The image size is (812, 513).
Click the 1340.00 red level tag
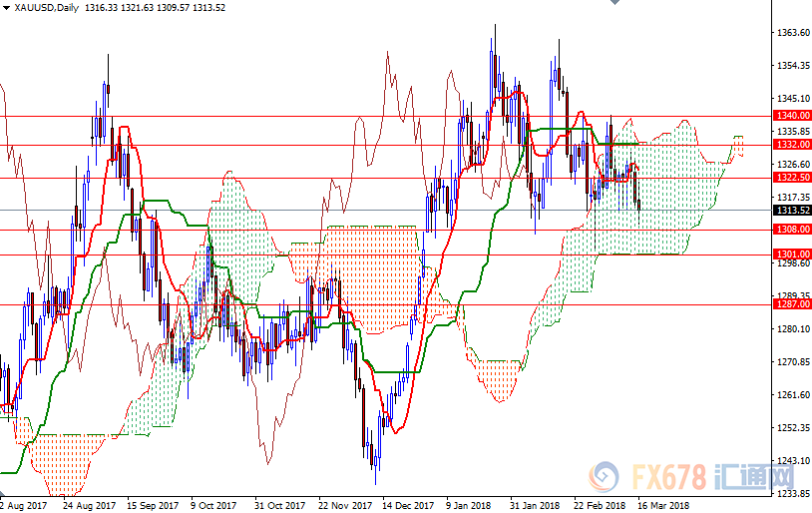click(791, 116)
